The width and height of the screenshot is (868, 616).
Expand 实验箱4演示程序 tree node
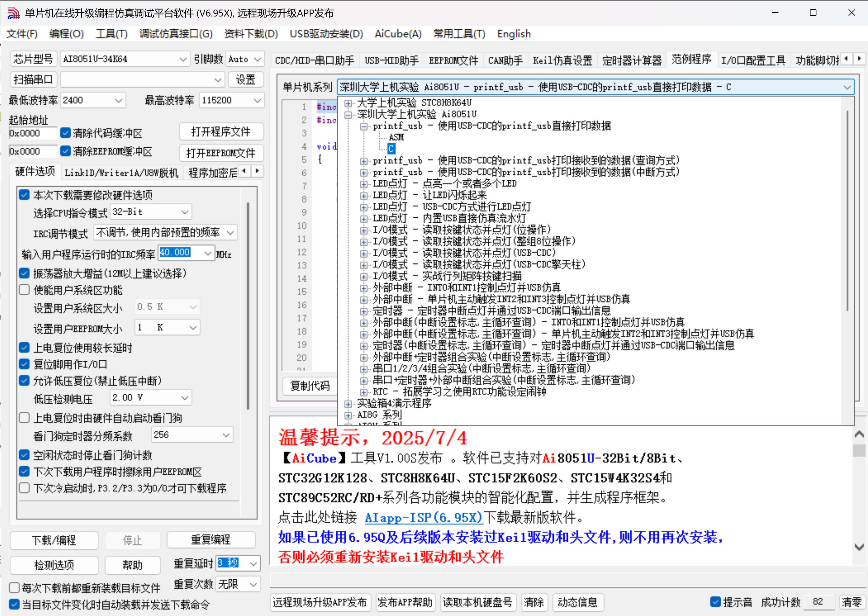click(348, 404)
